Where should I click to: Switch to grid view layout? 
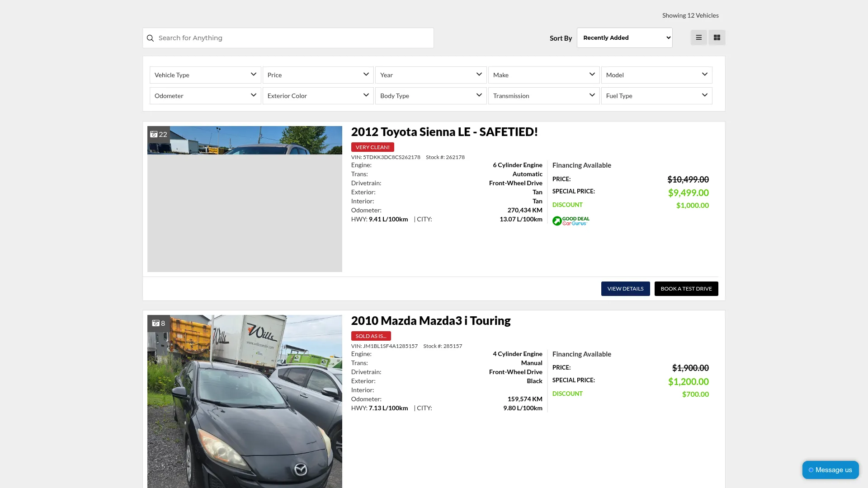(x=717, y=38)
